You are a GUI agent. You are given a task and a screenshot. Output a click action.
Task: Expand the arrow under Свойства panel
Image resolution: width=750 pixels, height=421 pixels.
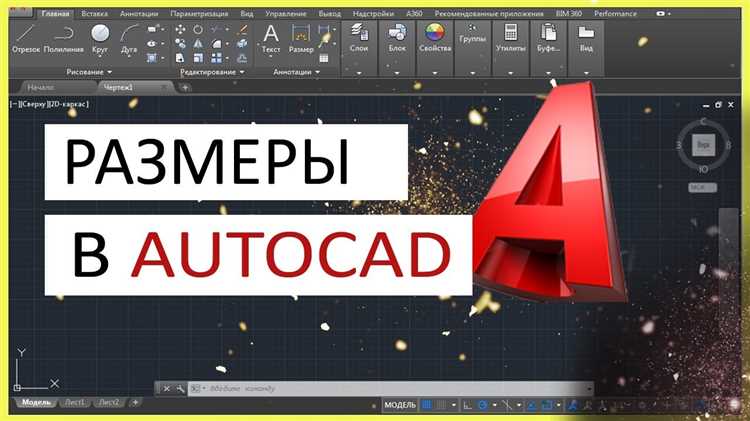click(x=435, y=73)
